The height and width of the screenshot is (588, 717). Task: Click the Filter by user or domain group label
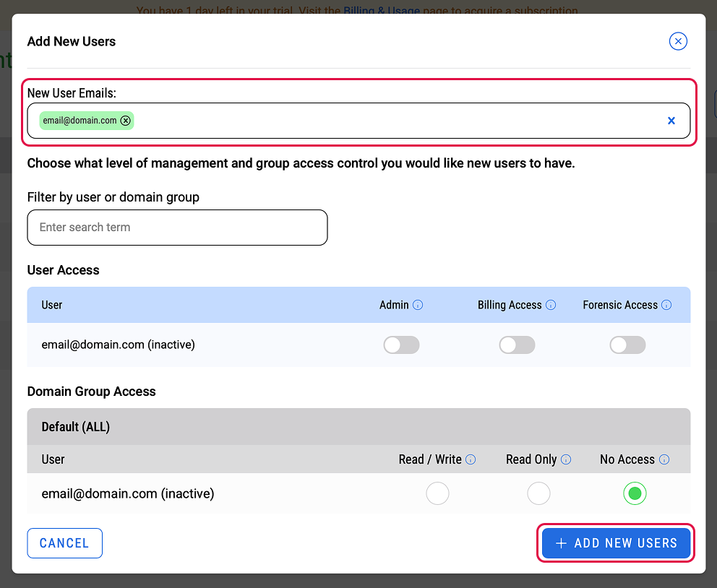click(x=113, y=197)
